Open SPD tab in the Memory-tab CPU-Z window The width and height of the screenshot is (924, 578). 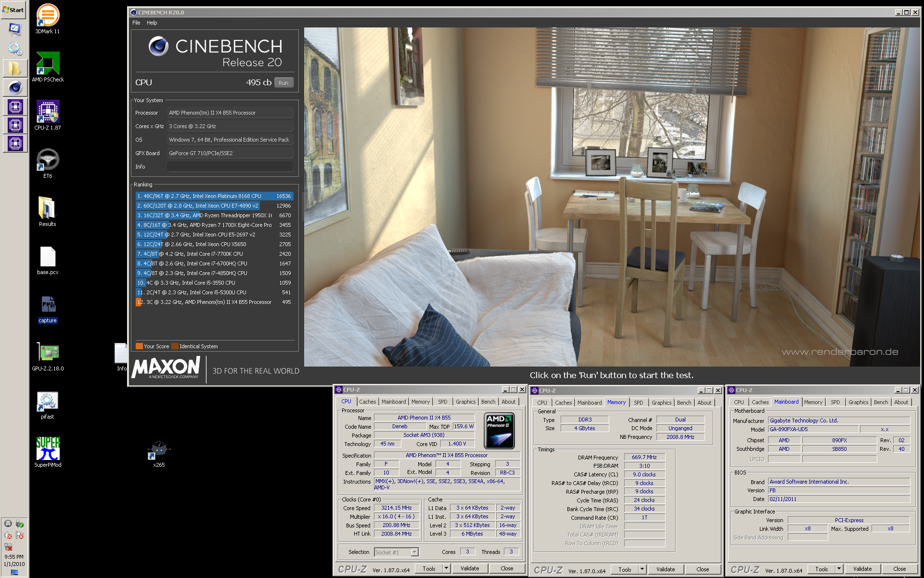(x=638, y=403)
